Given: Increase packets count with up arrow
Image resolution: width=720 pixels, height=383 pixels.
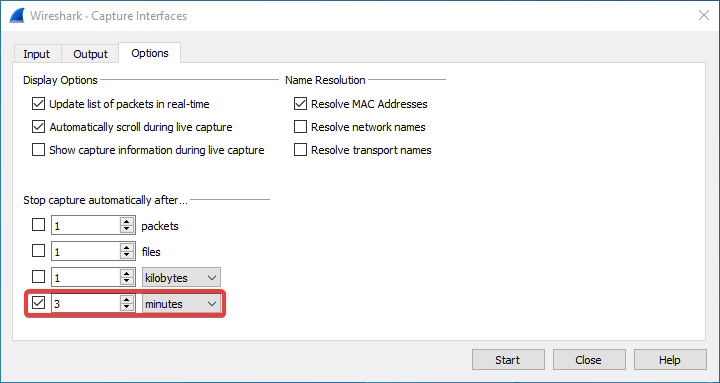Looking at the screenshot, I should click(x=127, y=221).
